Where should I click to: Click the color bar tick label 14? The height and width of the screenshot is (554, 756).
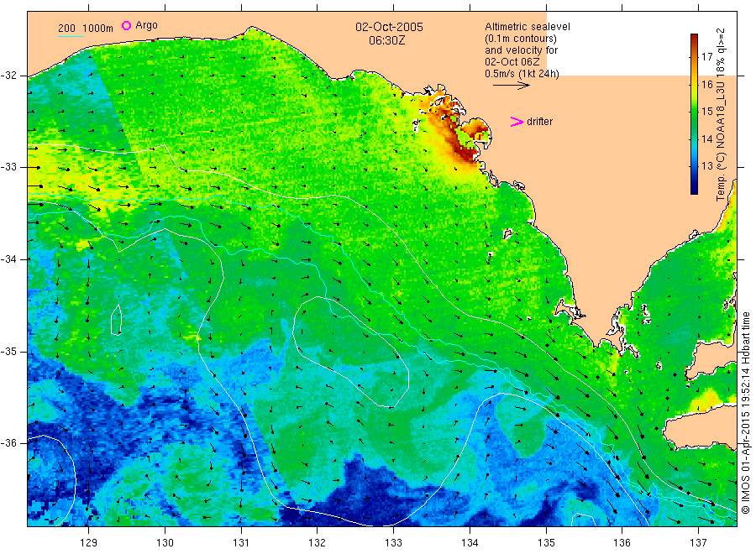coord(706,138)
